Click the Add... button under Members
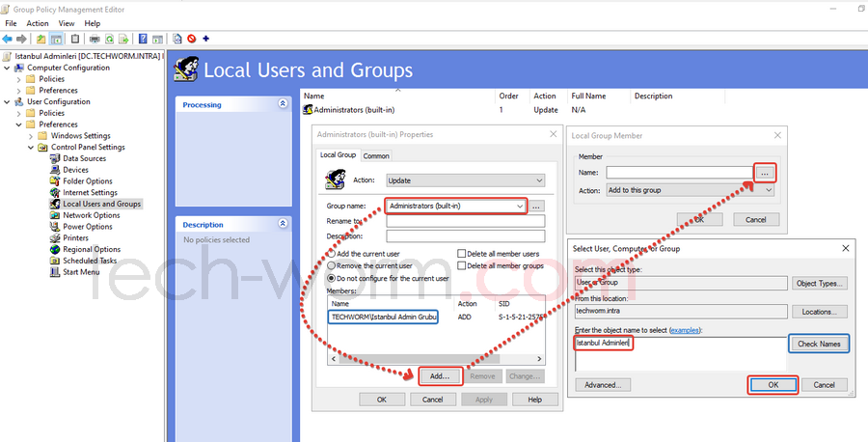Viewport: 868px width, 442px height. click(x=440, y=376)
